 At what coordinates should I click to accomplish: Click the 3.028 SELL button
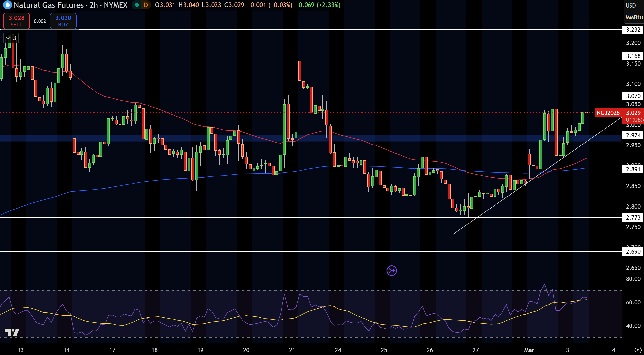[x=16, y=21]
